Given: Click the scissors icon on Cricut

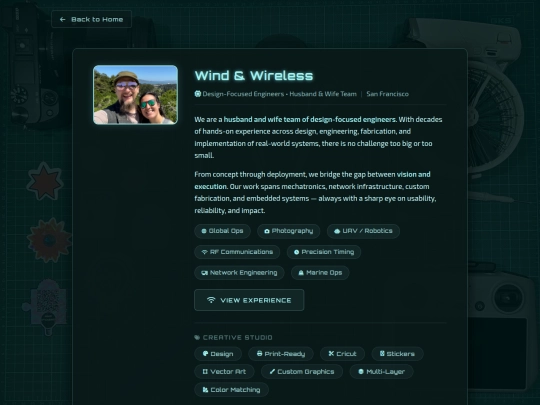Looking at the screenshot, I should pos(331,353).
